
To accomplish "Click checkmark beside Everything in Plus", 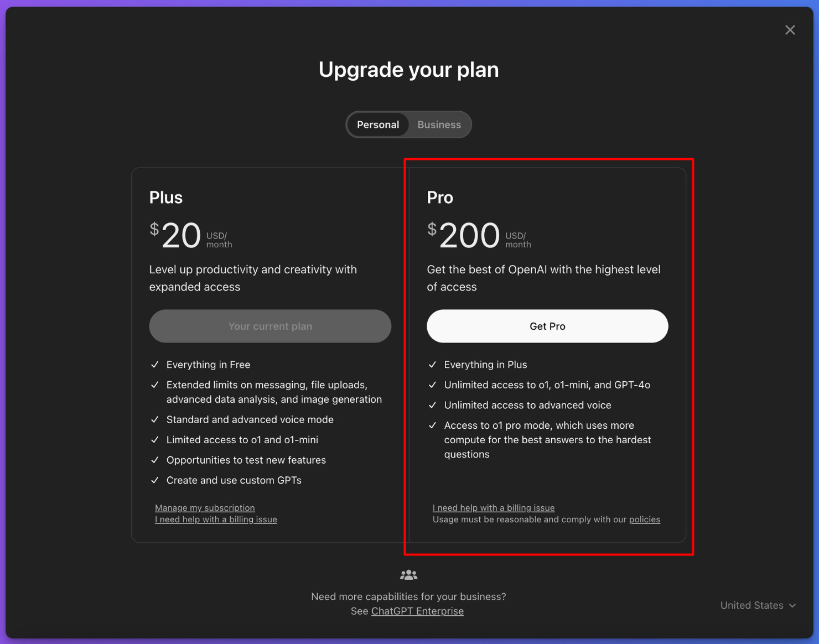I will pyautogui.click(x=433, y=365).
